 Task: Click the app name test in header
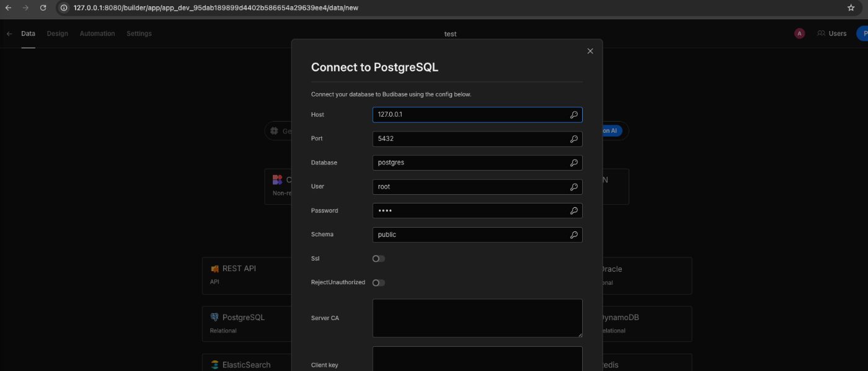point(451,34)
